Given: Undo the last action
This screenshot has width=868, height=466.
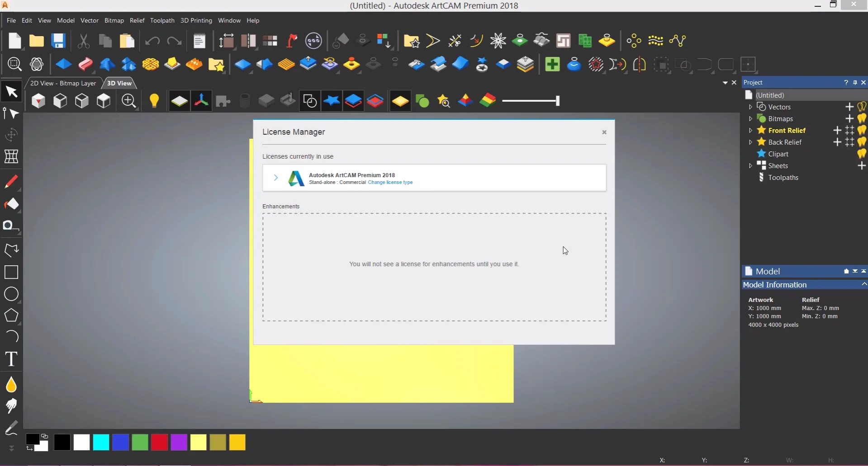Looking at the screenshot, I should pyautogui.click(x=152, y=41).
